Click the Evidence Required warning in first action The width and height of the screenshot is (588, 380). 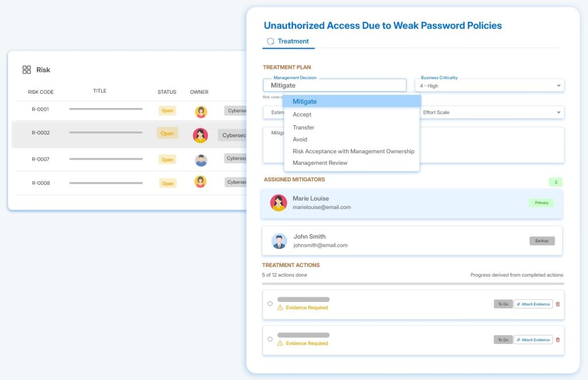[307, 308]
